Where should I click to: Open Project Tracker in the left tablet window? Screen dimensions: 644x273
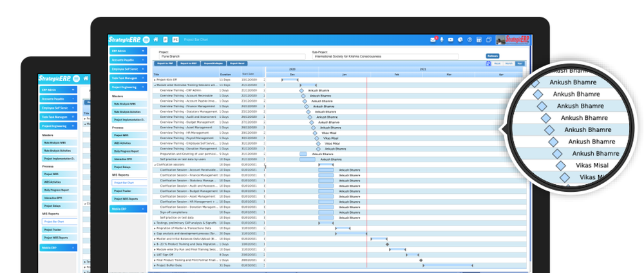coord(59,230)
